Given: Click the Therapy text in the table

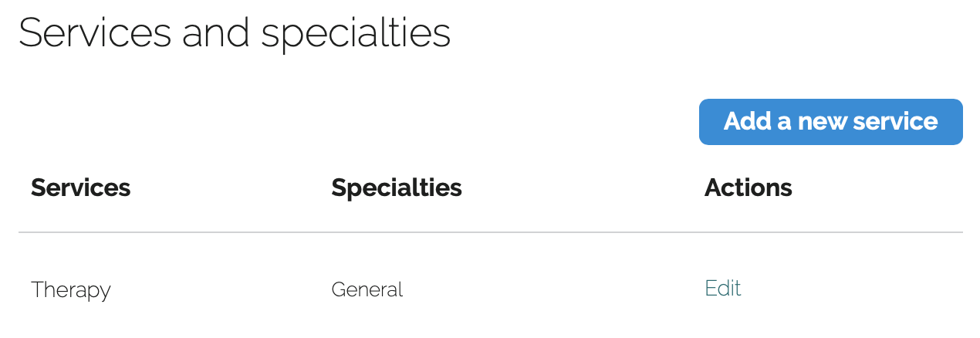Looking at the screenshot, I should pos(71,290).
